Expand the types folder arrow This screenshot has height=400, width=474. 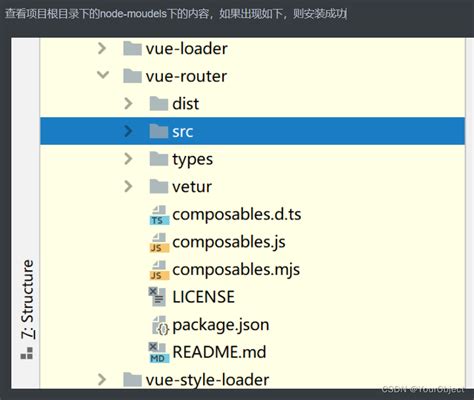[x=128, y=159]
